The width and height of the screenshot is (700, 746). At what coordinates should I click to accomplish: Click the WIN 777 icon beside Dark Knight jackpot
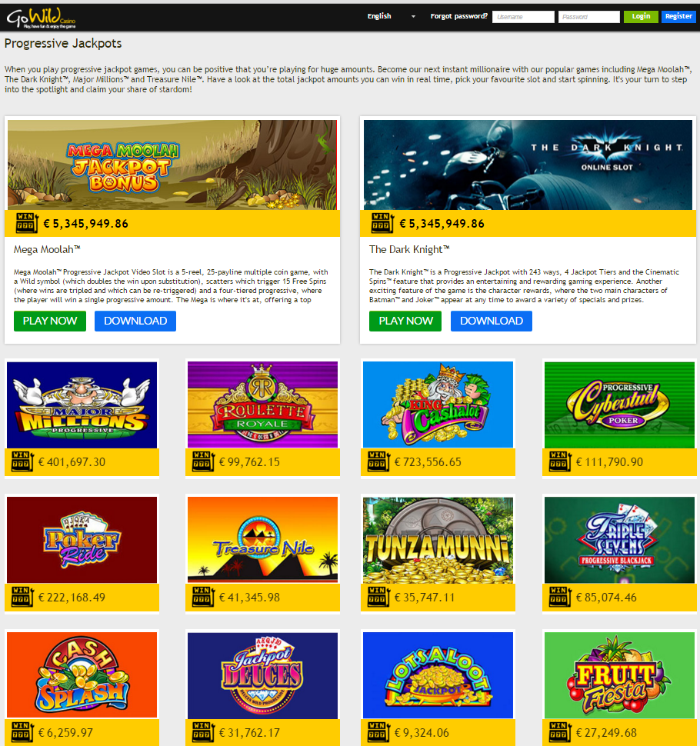pos(382,223)
